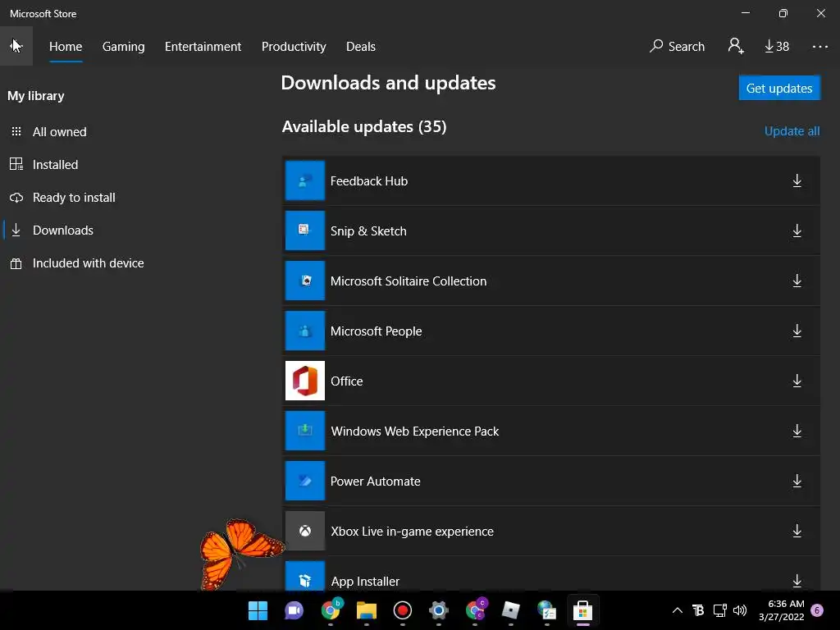Open File Explorer from the taskbar
Image resolution: width=840 pixels, height=630 pixels.
pyautogui.click(x=367, y=610)
